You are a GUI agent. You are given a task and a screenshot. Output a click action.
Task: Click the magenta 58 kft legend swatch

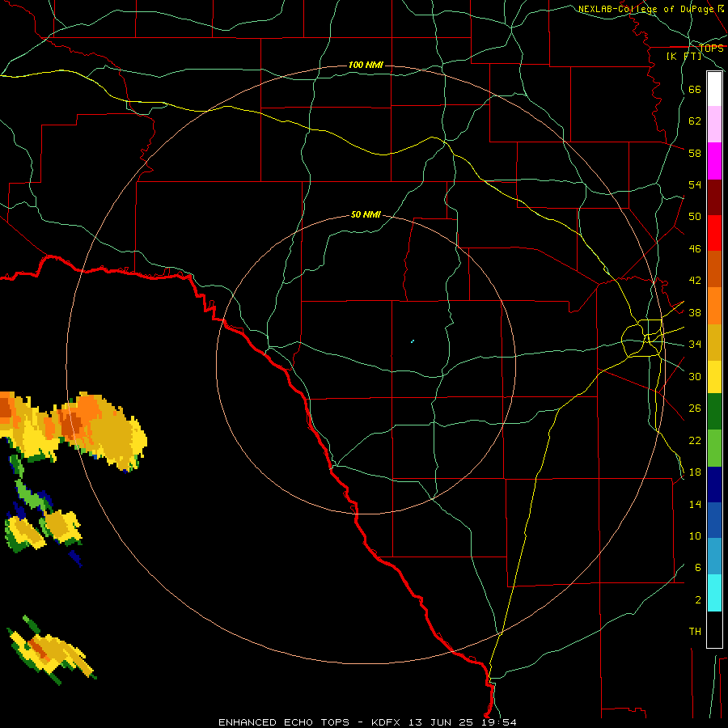(714, 161)
